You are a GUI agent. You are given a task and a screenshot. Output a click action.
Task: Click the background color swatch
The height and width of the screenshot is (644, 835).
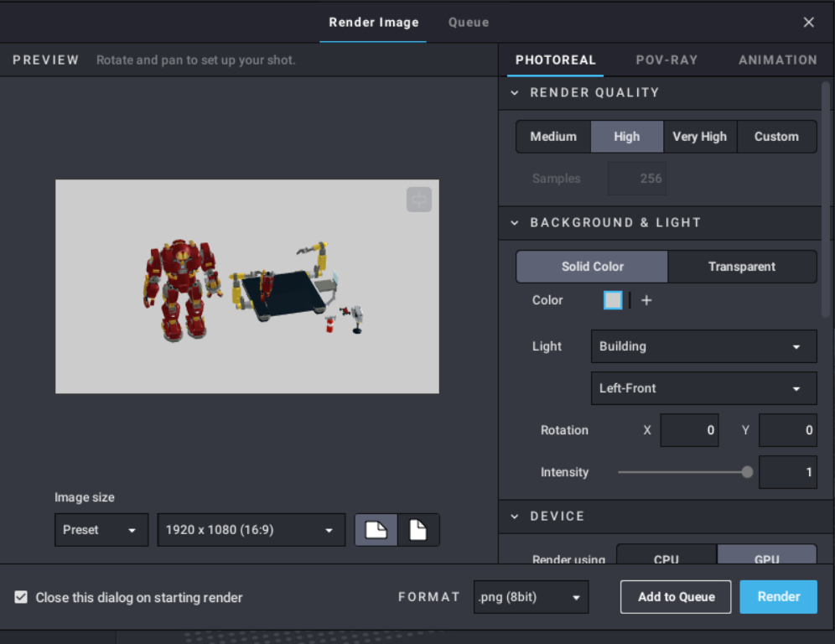click(x=613, y=300)
